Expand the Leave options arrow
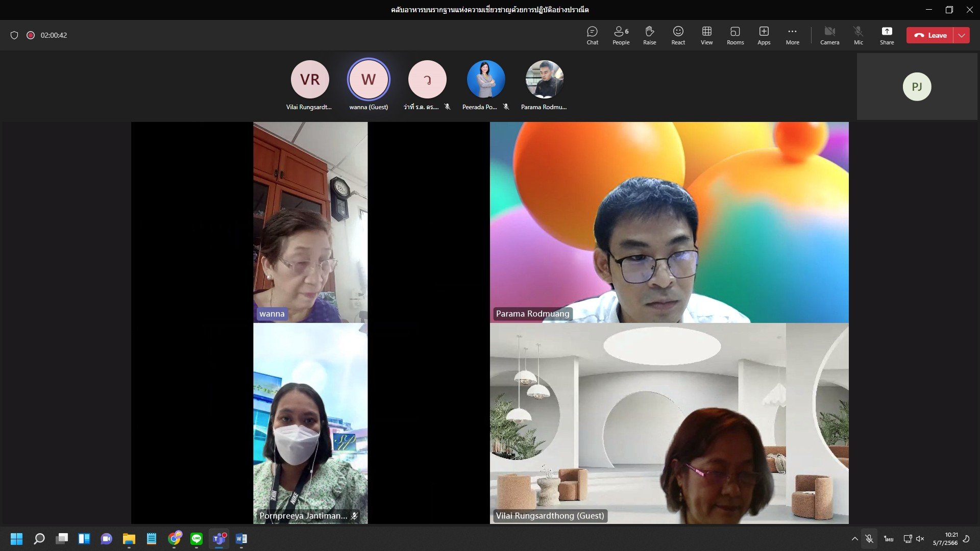Viewport: 980px width, 551px height. [962, 35]
